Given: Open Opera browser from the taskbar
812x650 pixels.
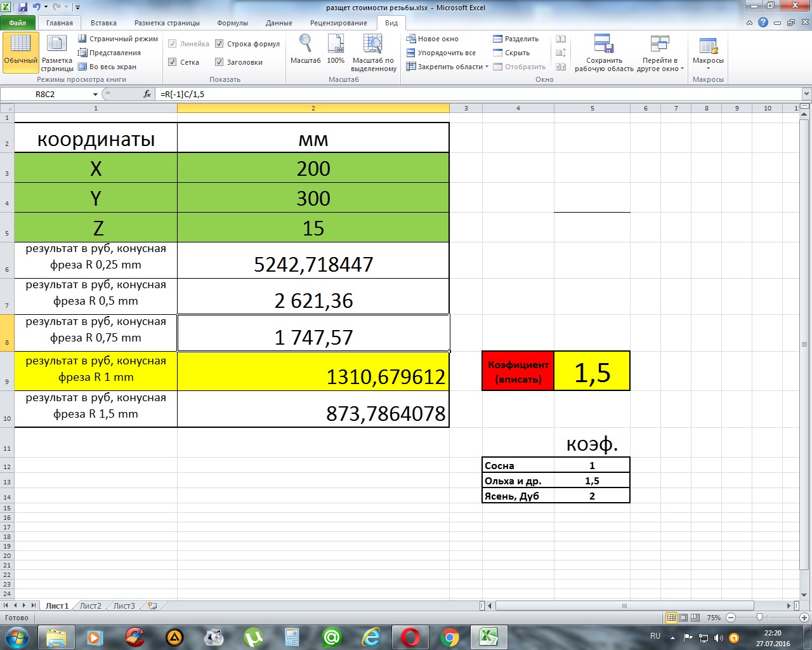Looking at the screenshot, I should coord(410,637).
